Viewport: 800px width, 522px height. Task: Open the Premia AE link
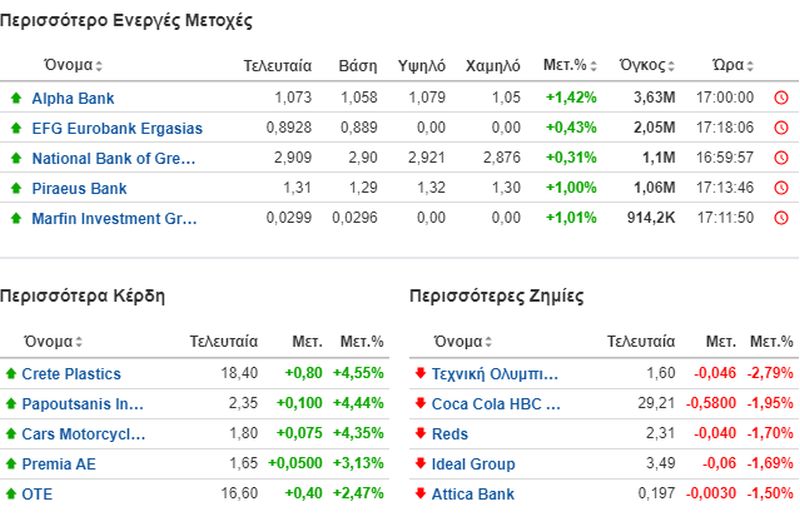click(x=59, y=464)
